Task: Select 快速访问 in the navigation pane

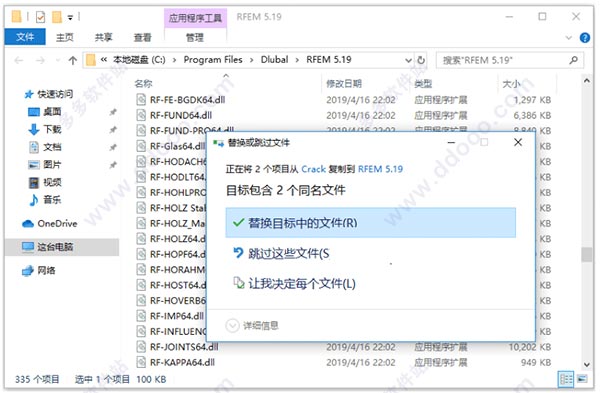Action: point(55,94)
